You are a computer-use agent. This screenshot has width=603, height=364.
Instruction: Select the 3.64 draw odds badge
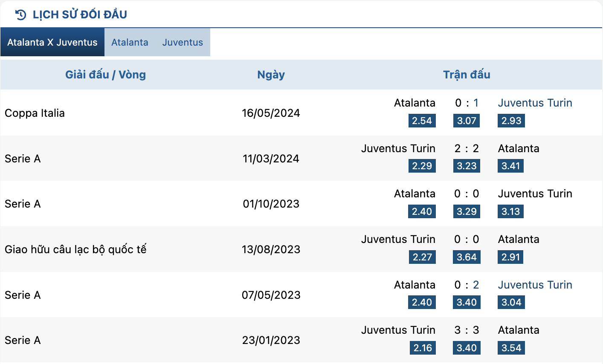467,257
